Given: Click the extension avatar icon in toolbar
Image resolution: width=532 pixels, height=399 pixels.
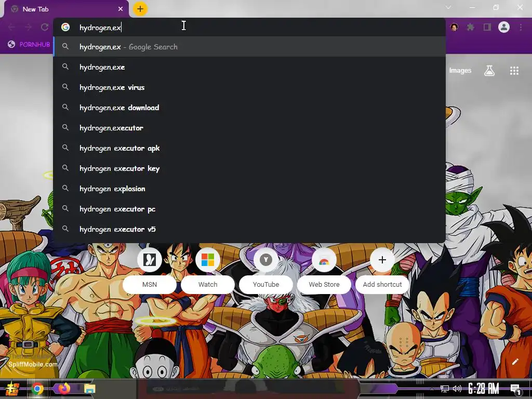Looking at the screenshot, I should 454,27.
